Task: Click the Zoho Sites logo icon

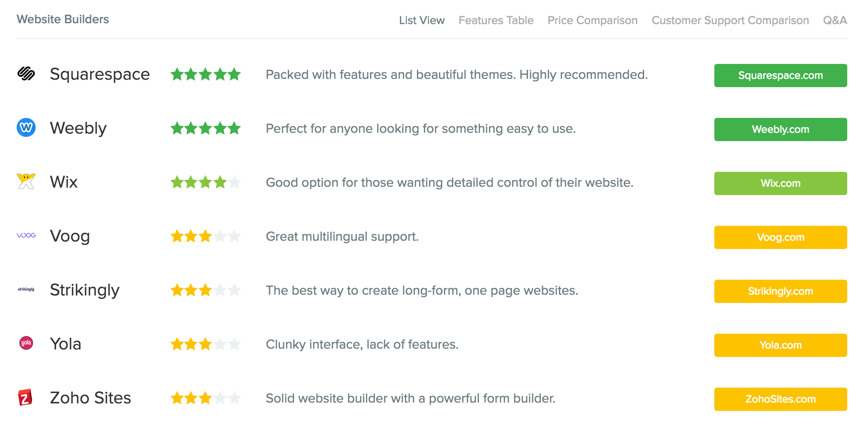Action: point(25,397)
